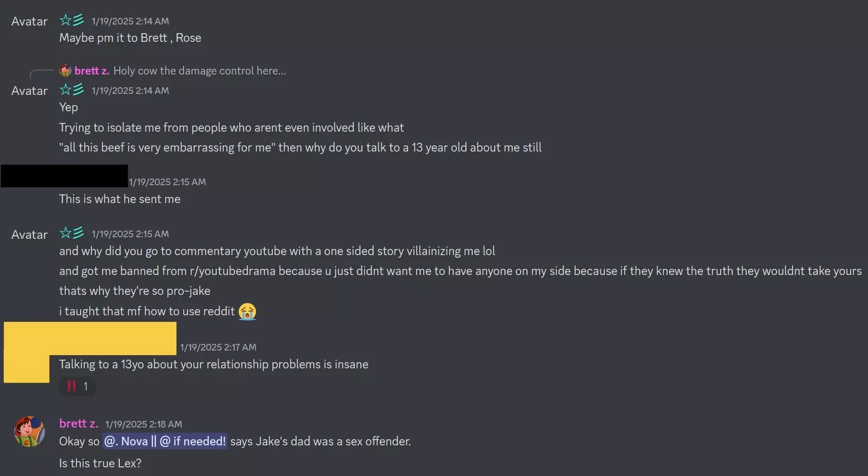Click the message "Is this true Lex?"
Image resolution: width=868 pixels, height=476 pixels.
pyautogui.click(x=100, y=463)
